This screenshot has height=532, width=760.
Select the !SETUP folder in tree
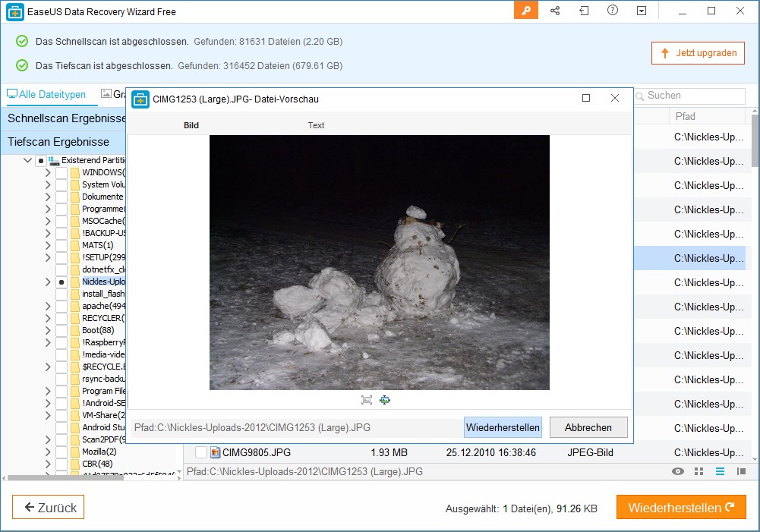103,257
